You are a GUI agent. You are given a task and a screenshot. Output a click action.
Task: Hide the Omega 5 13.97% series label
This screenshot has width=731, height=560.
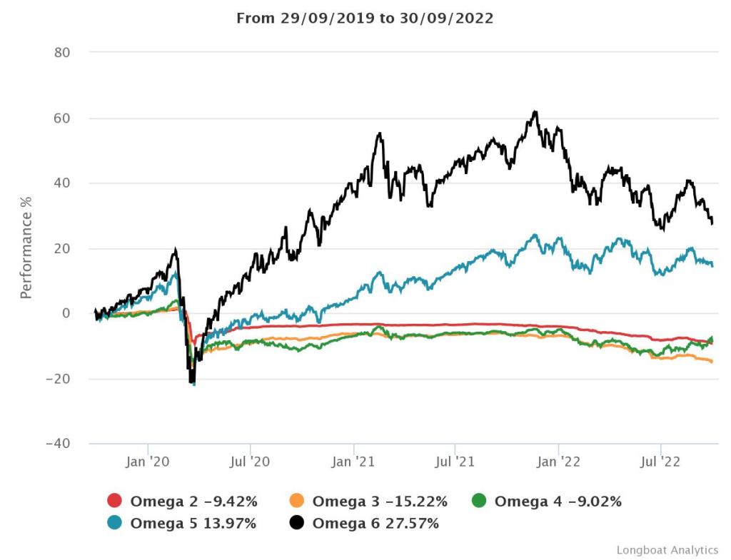193,524
